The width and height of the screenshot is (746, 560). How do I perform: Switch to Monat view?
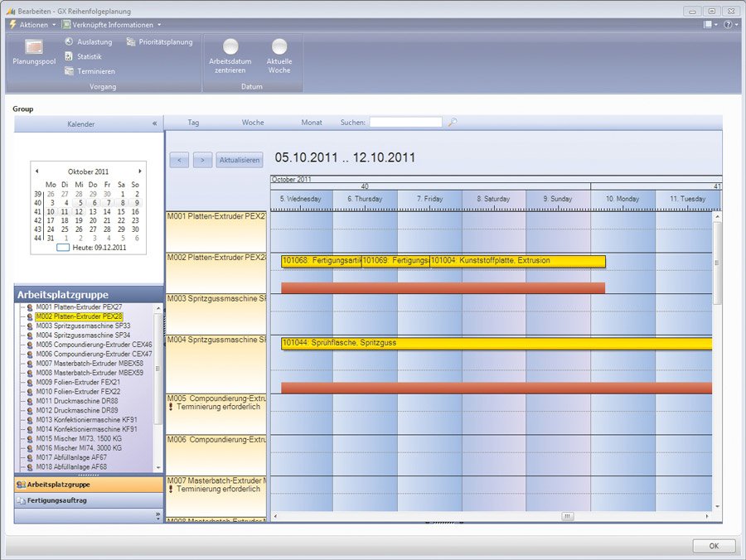pyautogui.click(x=312, y=122)
